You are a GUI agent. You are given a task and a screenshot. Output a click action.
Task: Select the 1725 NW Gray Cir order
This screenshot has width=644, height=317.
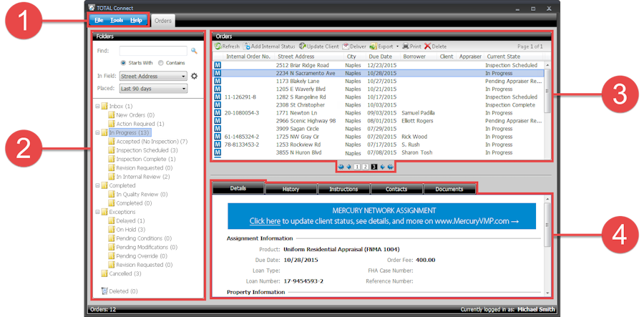click(x=379, y=137)
